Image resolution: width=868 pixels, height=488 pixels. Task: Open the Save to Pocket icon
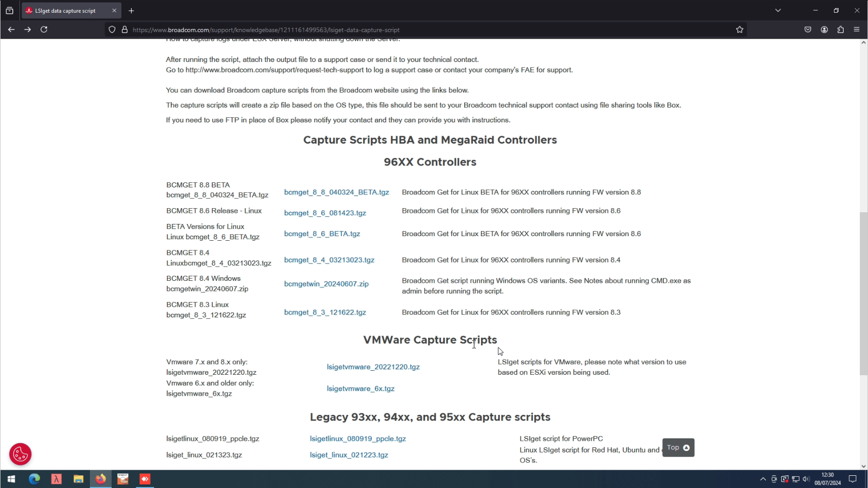808,29
